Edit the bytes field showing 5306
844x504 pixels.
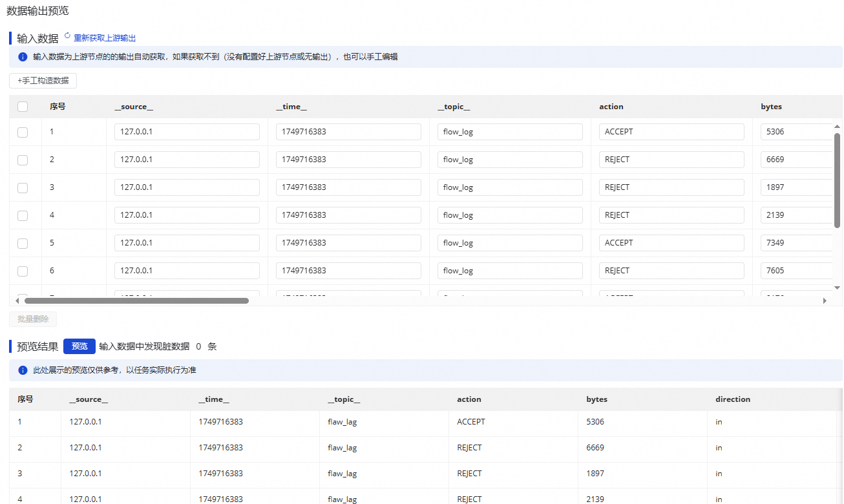tap(796, 132)
